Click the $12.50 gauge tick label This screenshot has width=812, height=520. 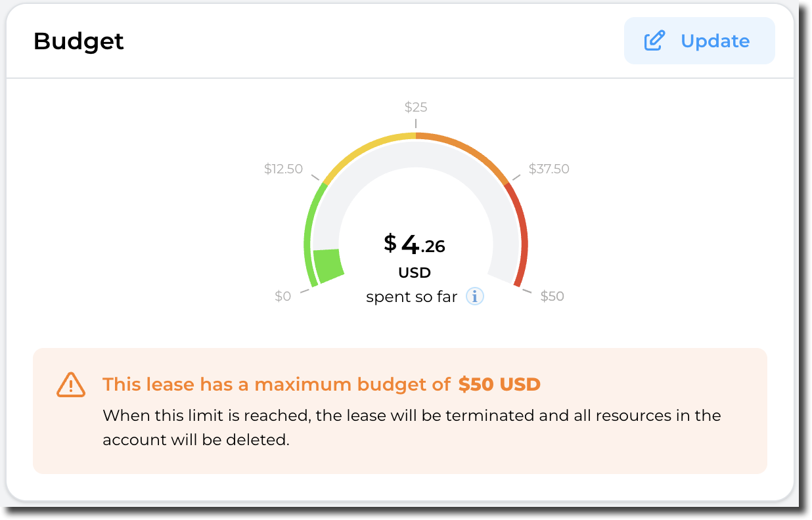point(283,169)
